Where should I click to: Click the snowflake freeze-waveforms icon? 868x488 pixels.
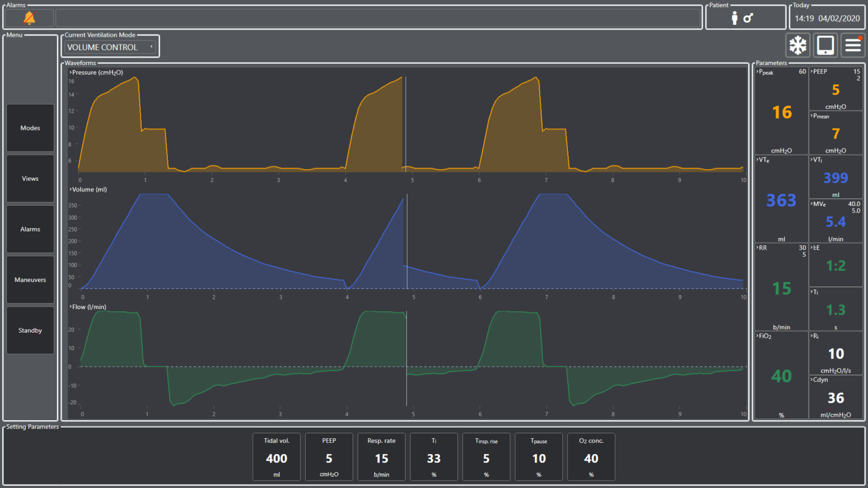[797, 45]
